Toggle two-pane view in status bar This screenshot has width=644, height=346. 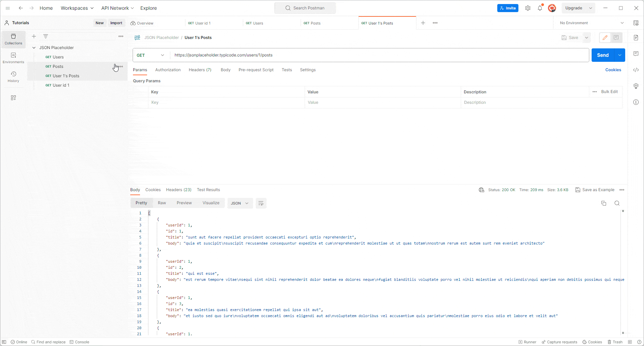click(x=630, y=342)
